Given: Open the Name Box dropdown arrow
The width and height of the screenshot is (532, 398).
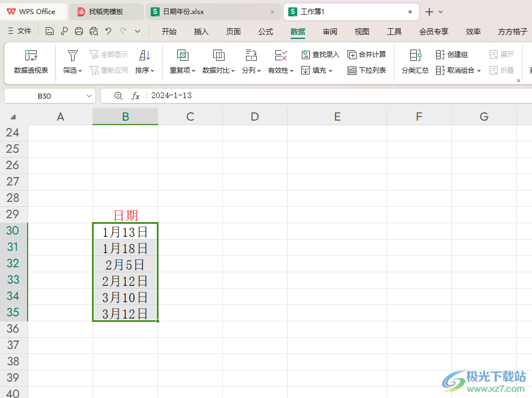Looking at the screenshot, I should coord(89,96).
